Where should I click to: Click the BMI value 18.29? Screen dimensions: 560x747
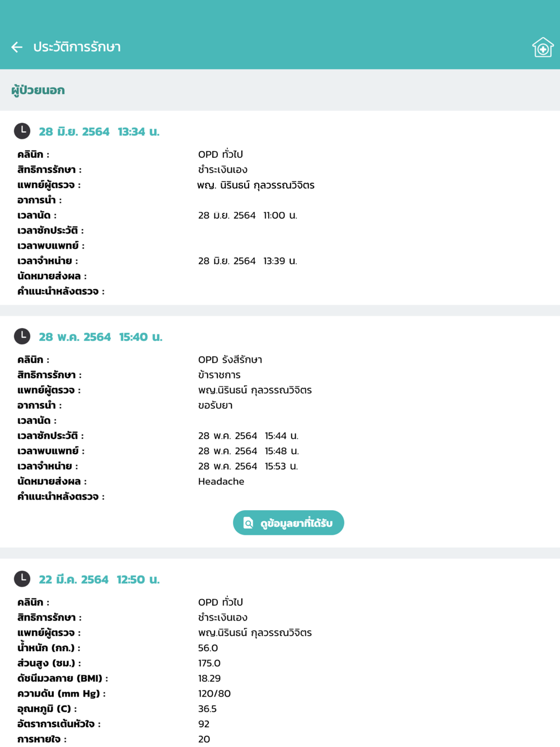209,679
